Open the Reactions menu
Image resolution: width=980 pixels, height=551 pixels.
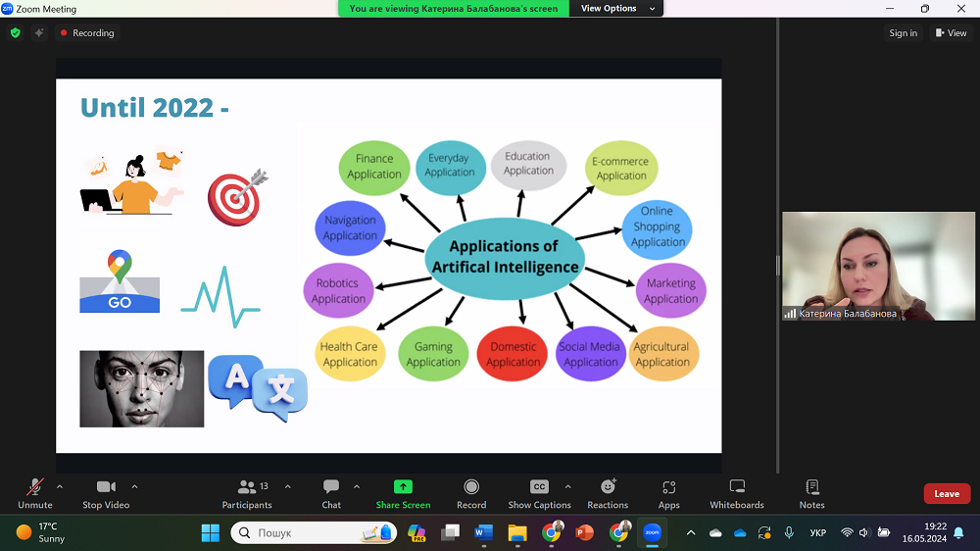[x=608, y=493]
